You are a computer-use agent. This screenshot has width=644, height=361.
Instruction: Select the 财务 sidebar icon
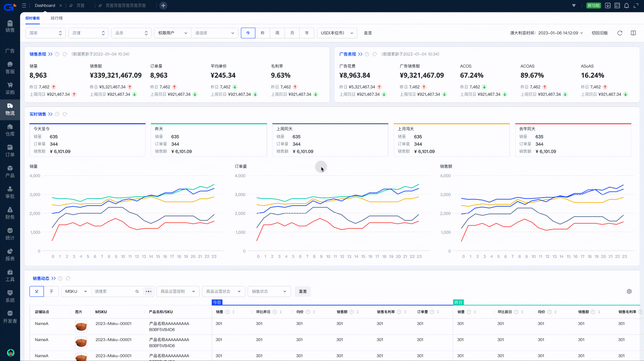(10, 213)
